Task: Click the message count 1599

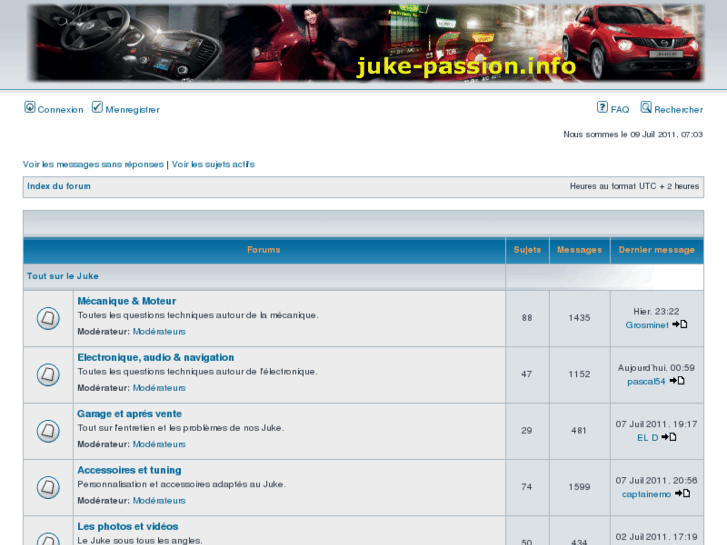Action: pyautogui.click(x=580, y=487)
